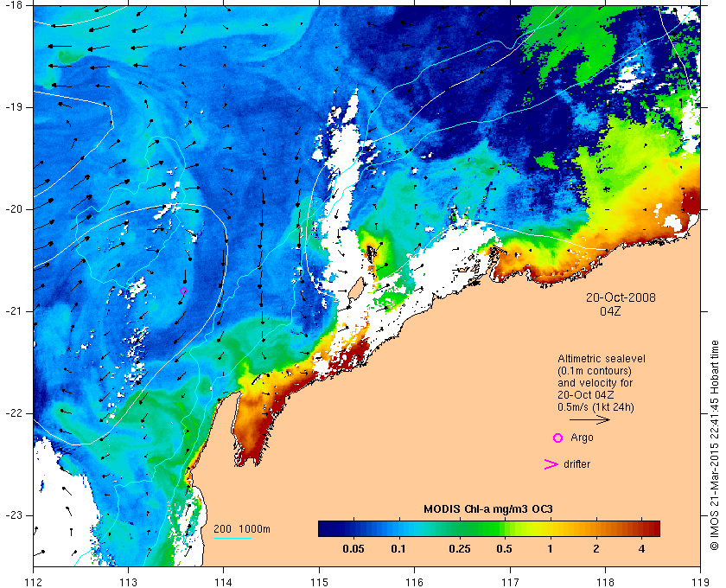The height and width of the screenshot is (588, 726).
Task: Select the '20-Oct-2008' date text
Action: [x=621, y=297]
